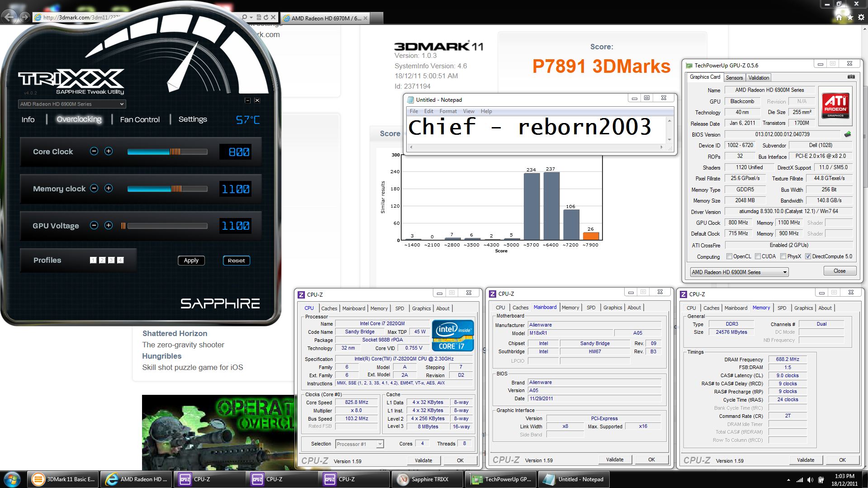Adjust the Memory clock slider
Screen dimensions: 868x488
(x=167, y=189)
